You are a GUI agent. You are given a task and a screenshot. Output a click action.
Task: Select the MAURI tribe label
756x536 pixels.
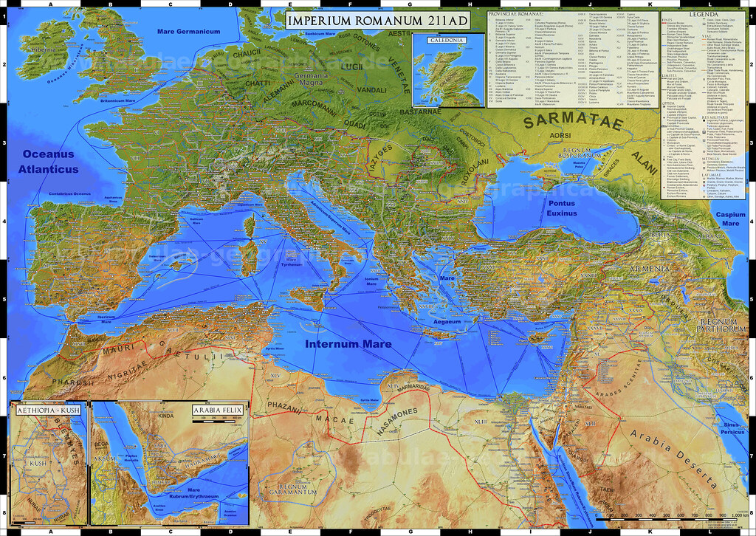(x=117, y=349)
